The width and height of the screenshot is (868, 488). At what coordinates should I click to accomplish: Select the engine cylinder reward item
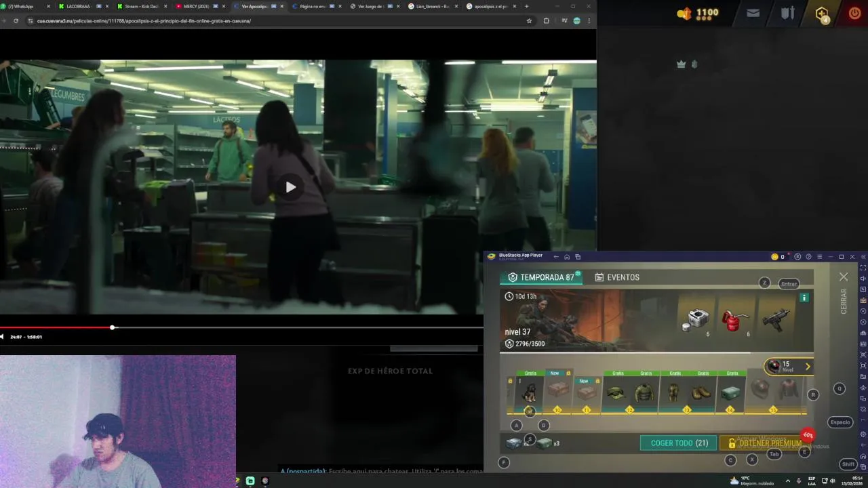696,319
